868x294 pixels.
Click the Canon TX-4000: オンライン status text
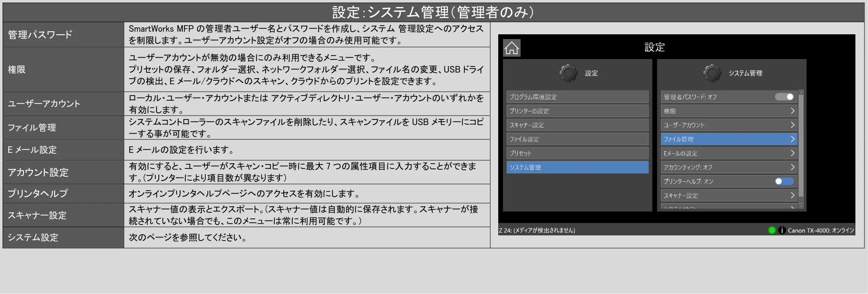[821, 231]
